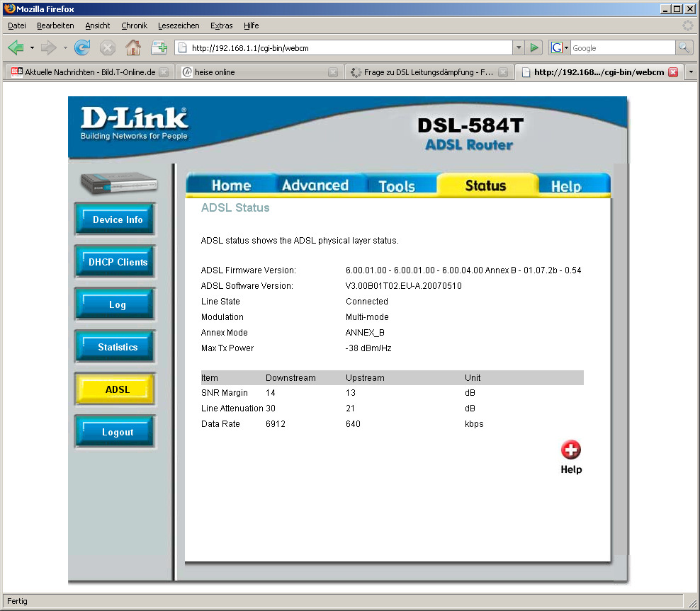Click the forward navigation arrow
The height and width of the screenshot is (611, 700).
(x=49, y=47)
